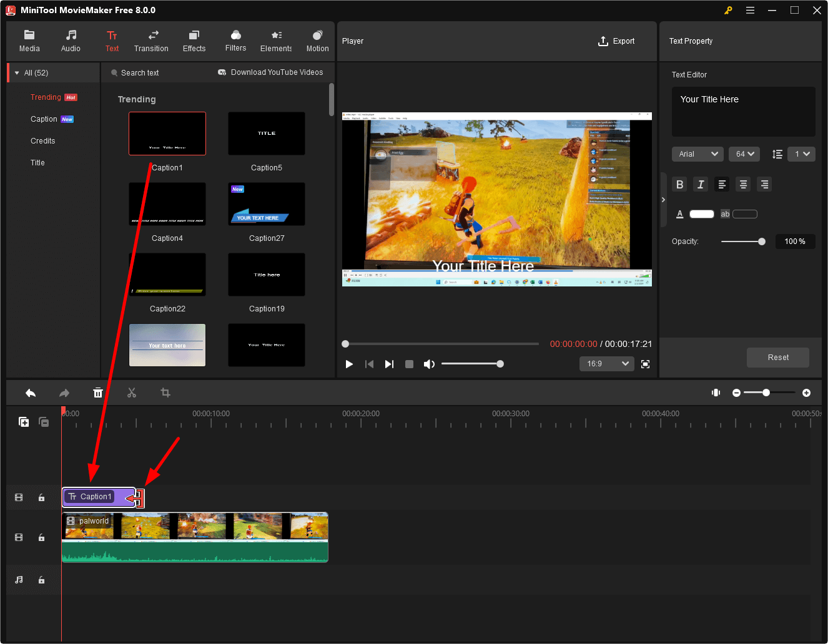Click the Search text field

140,73
